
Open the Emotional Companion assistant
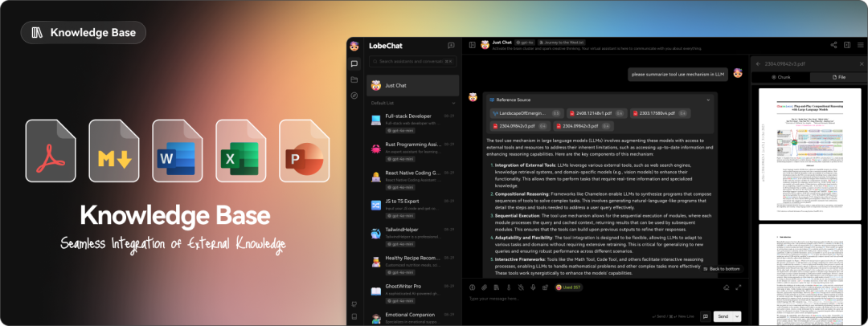(x=413, y=318)
